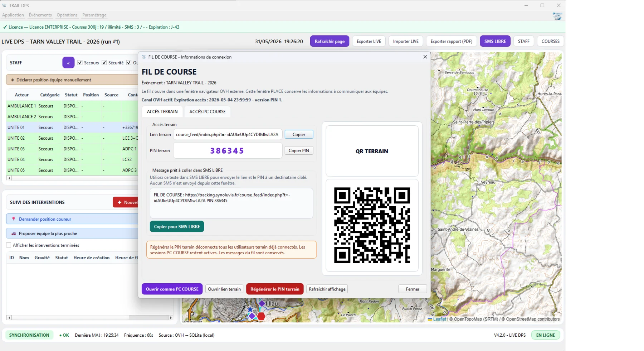Screen dimensions: 644x351
Task: Click Demander position coureur
Action: [72, 219]
